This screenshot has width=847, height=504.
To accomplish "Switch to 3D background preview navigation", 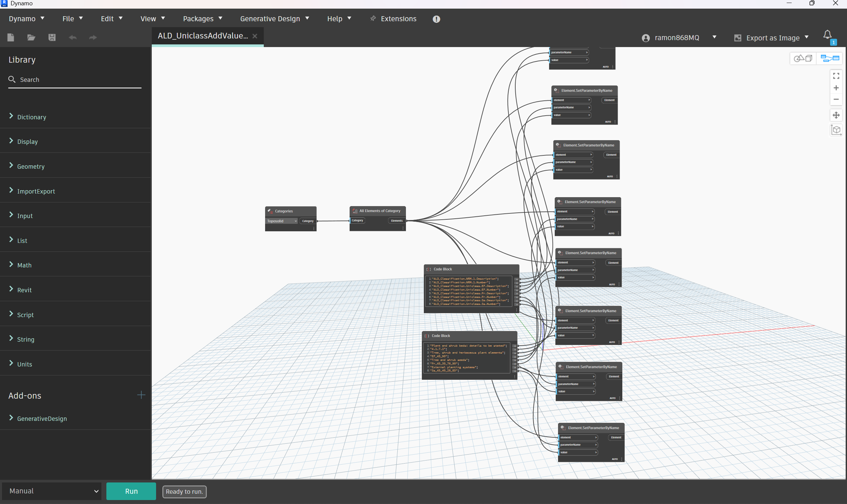I will 803,58.
